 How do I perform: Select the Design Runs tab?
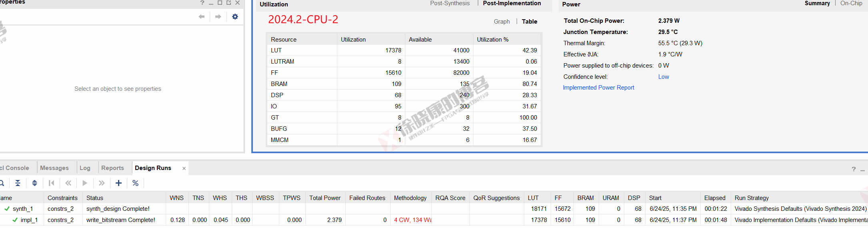(x=153, y=168)
